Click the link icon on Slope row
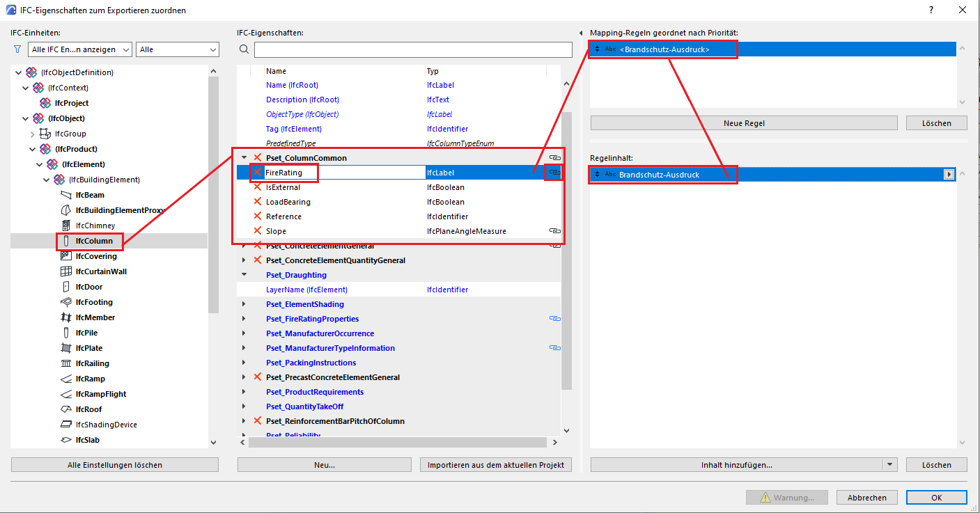This screenshot has width=980, height=513. click(554, 231)
